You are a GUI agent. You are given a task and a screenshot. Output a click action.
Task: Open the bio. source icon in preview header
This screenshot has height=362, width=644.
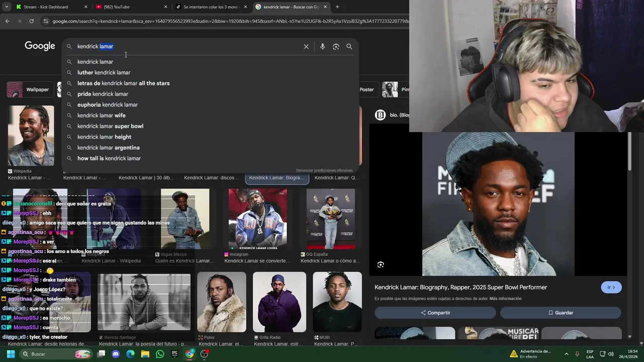(380, 115)
